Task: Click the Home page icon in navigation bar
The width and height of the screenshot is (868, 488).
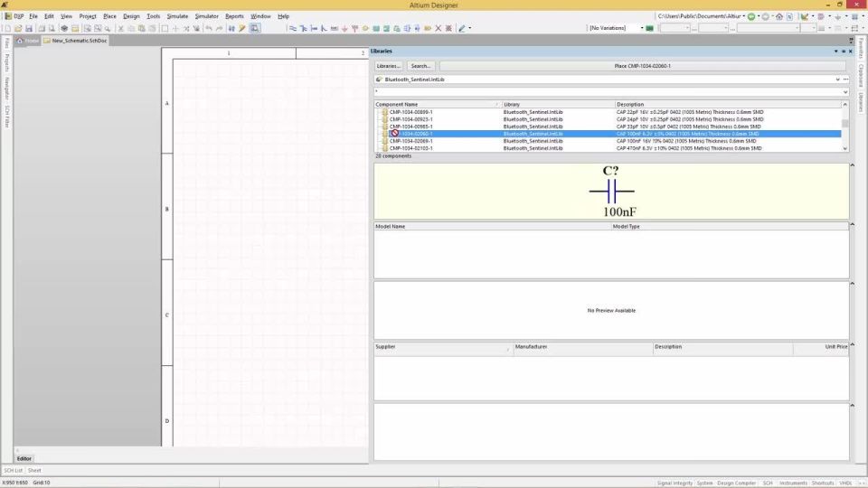Action: pyautogui.click(x=779, y=16)
